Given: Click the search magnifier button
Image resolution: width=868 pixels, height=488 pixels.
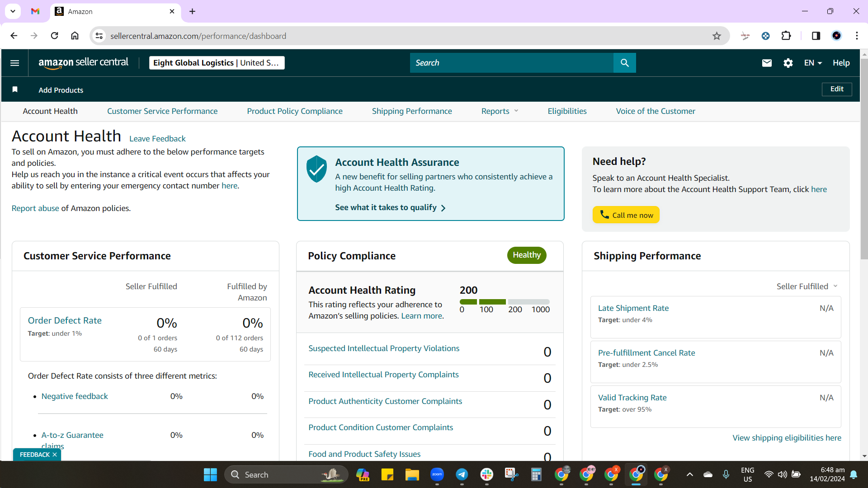Looking at the screenshot, I should click(625, 63).
